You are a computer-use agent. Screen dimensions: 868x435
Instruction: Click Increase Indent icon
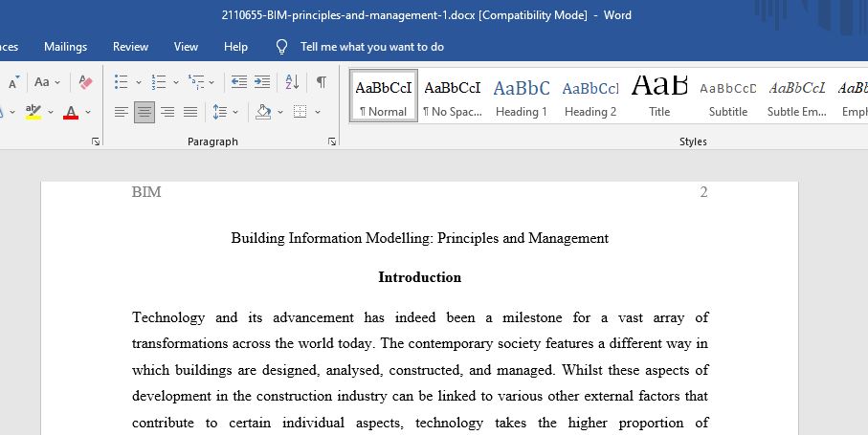pos(262,82)
